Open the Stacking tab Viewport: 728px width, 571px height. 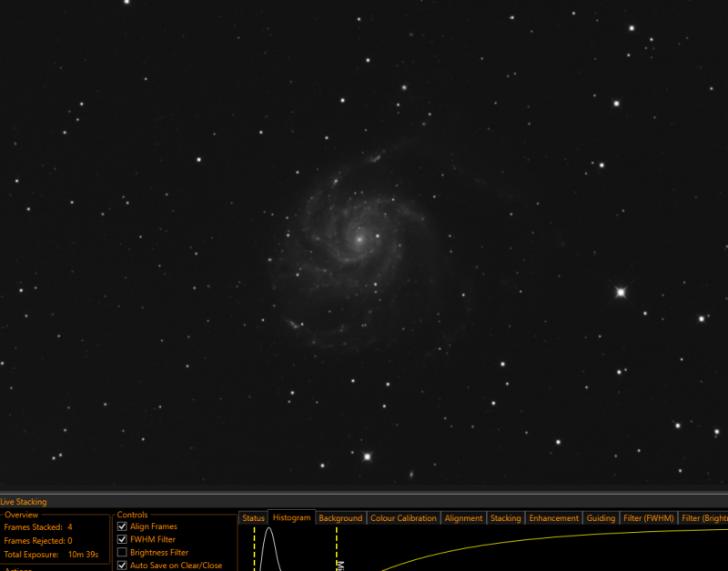(506, 518)
